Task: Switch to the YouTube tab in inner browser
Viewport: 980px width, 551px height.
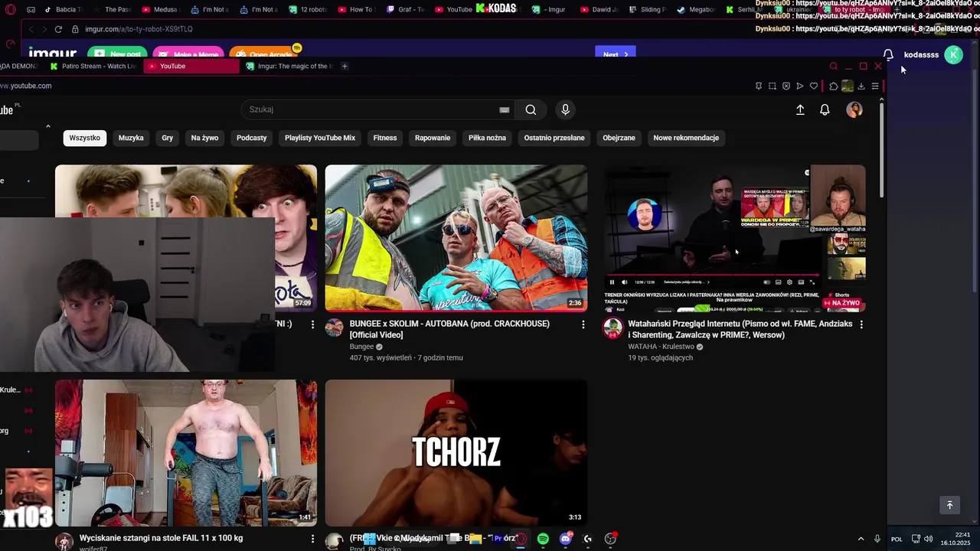Action: click(191, 67)
